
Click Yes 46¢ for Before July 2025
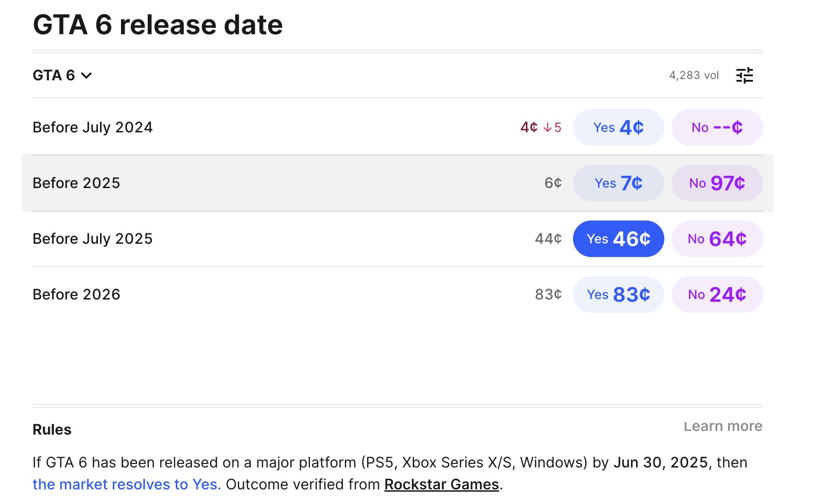[618, 239]
